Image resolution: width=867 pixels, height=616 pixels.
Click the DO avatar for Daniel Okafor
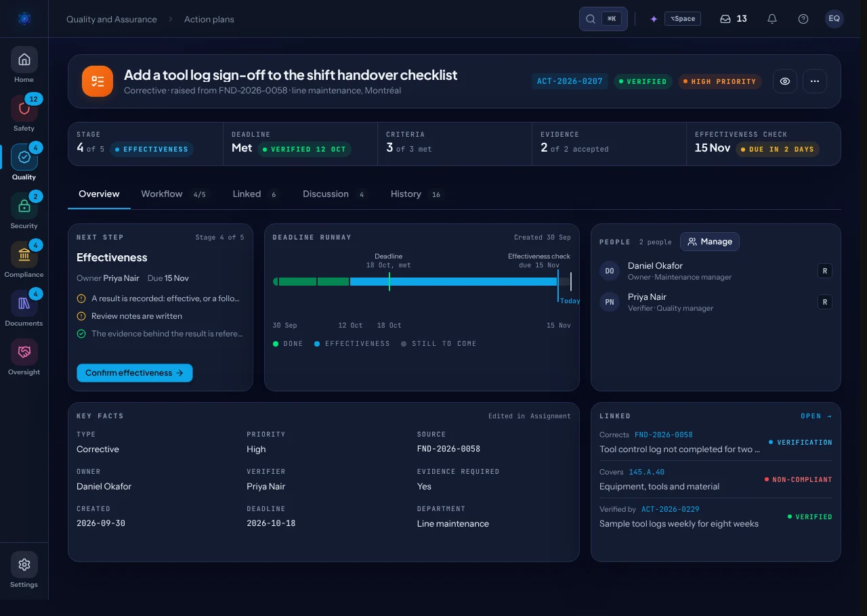(x=610, y=271)
